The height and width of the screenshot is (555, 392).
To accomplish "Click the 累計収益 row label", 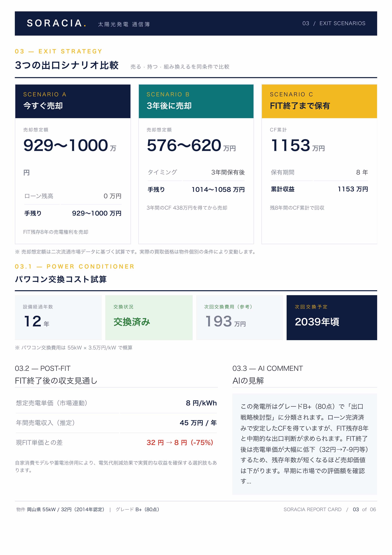I will click(283, 189).
